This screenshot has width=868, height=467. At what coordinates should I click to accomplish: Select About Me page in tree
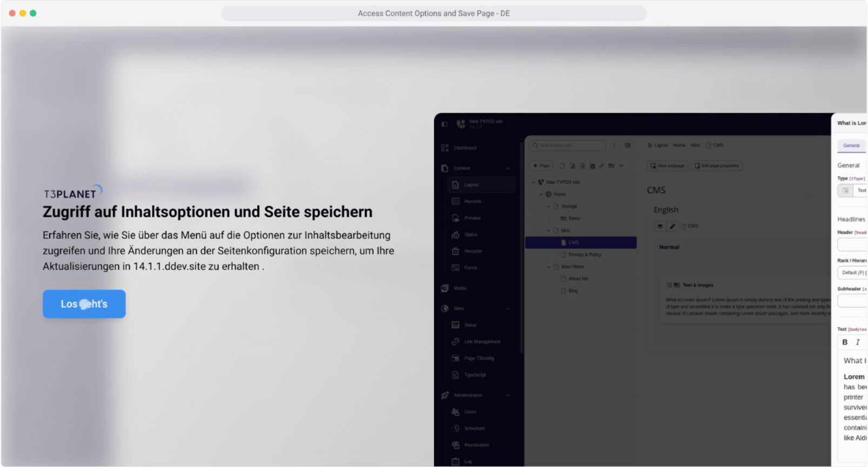pos(575,279)
